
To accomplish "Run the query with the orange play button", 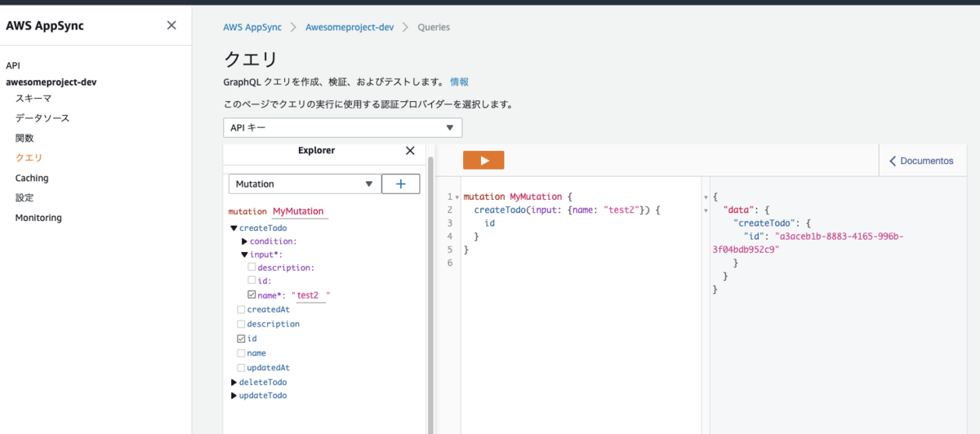I will [x=483, y=161].
